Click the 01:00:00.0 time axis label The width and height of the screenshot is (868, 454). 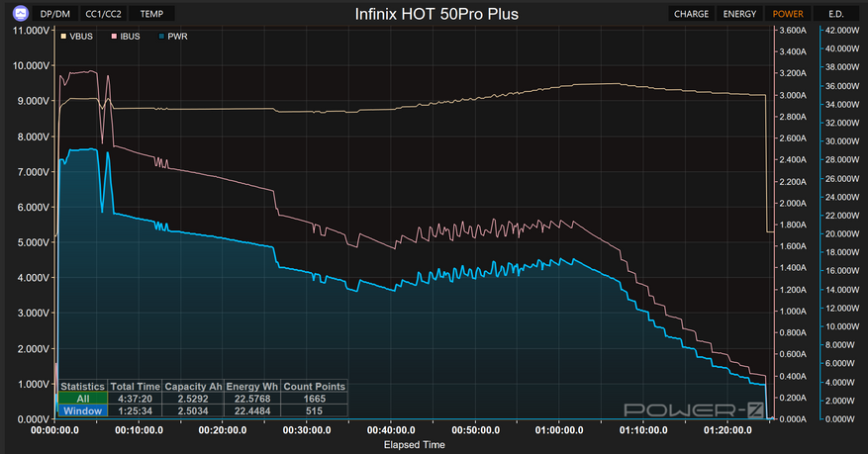(x=559, y=430)
